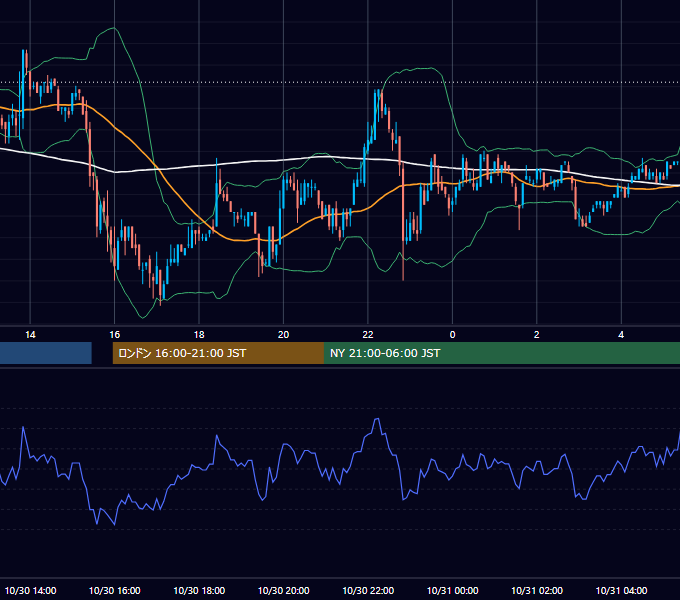
Task: Click the 10/30 18:00 date label
Action: coord(199,590)
